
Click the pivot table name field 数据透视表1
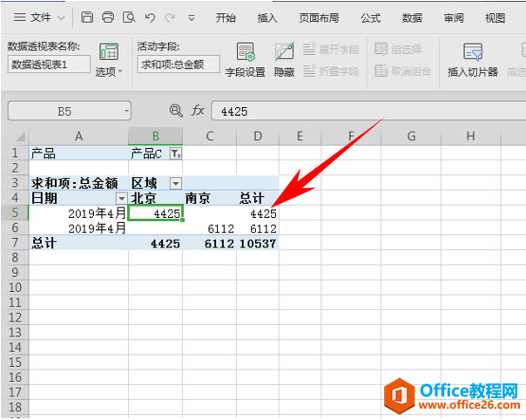[49, 64]
